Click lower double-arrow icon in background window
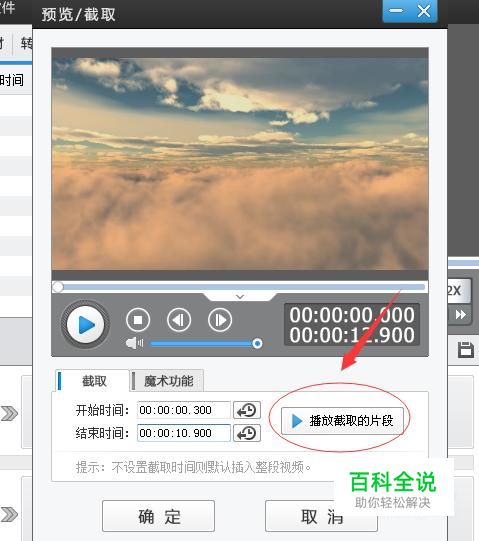Viewport: 479px width, 541px height. pyautogui.click(x=9, y=514)
